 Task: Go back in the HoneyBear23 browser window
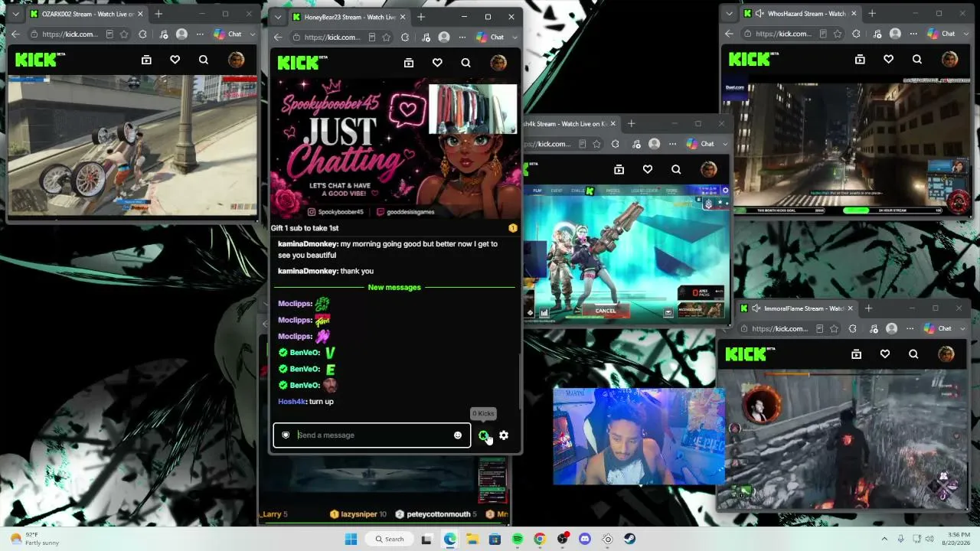[278, 37]
